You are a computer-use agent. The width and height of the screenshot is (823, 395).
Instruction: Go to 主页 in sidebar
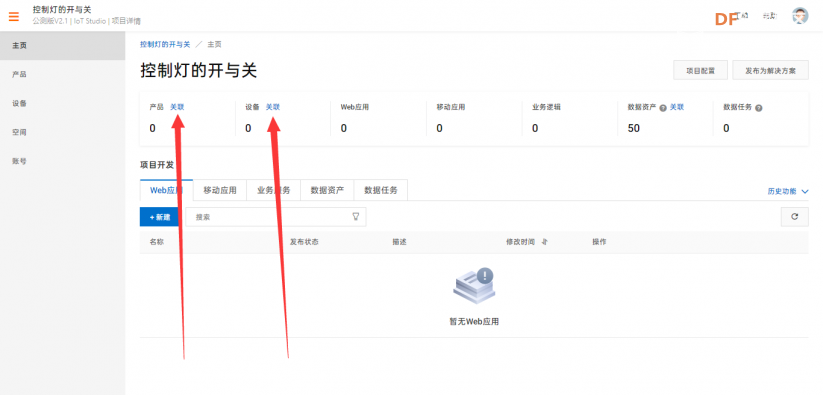tap(62, 46)
